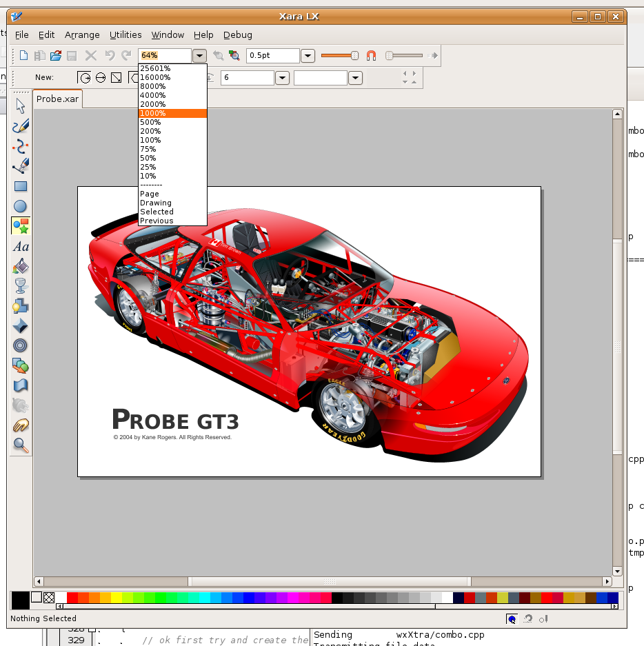This screenshot has height=646, width=644.
Task: Open the File menu
Action: 22,35
